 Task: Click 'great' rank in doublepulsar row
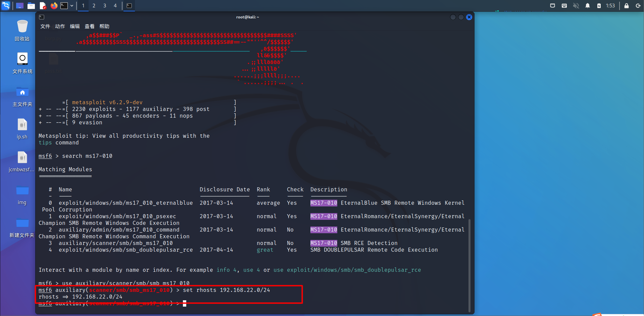click(265, 250)
